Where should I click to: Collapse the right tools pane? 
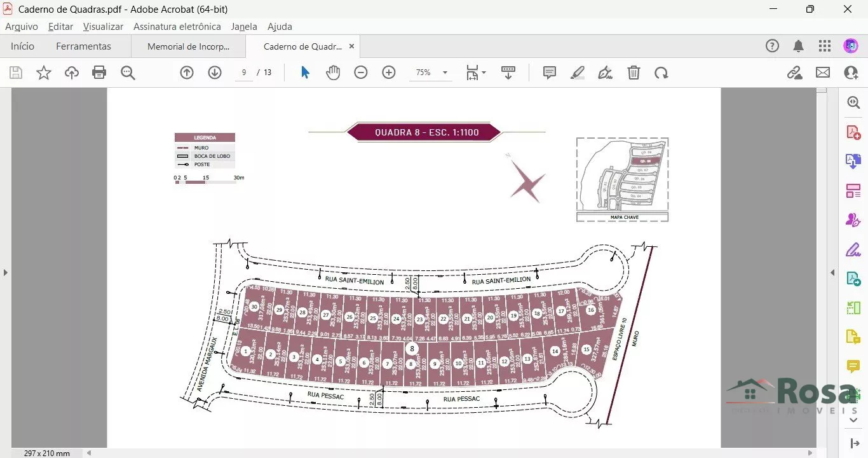[x=832, y=272]
